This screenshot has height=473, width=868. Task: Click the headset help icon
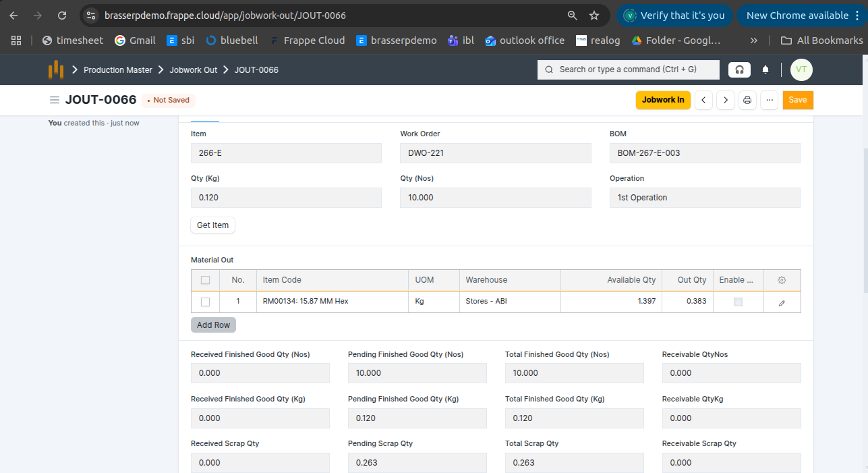pyautogui.click(x=739, y=69)
